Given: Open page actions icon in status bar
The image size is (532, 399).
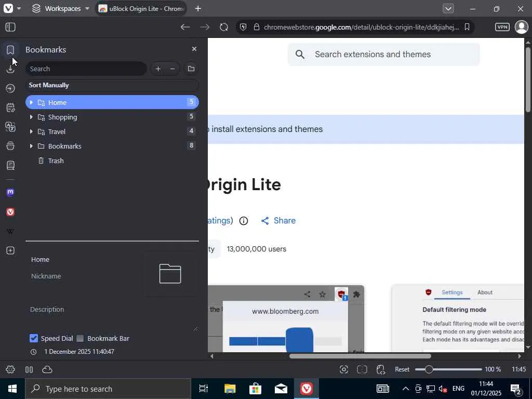Looking at the screenshot, I should click(x=381, y=369).
